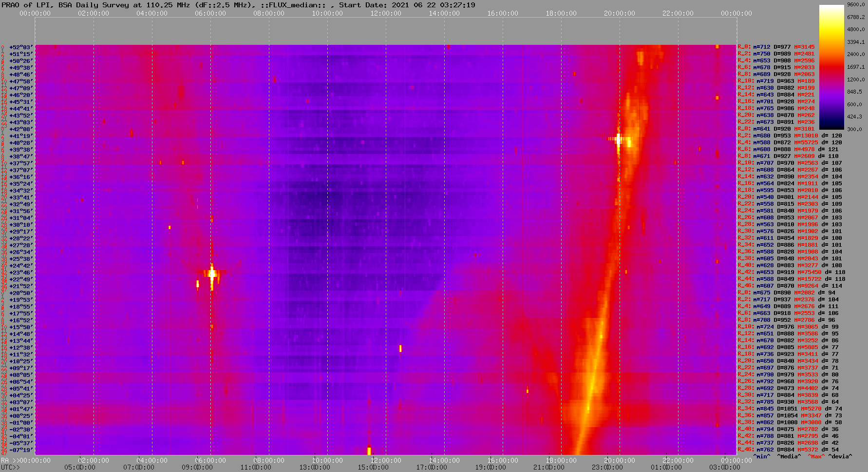Click the declination label +09°17'
This screenshot has height=472, width=868.
(21, 368)
